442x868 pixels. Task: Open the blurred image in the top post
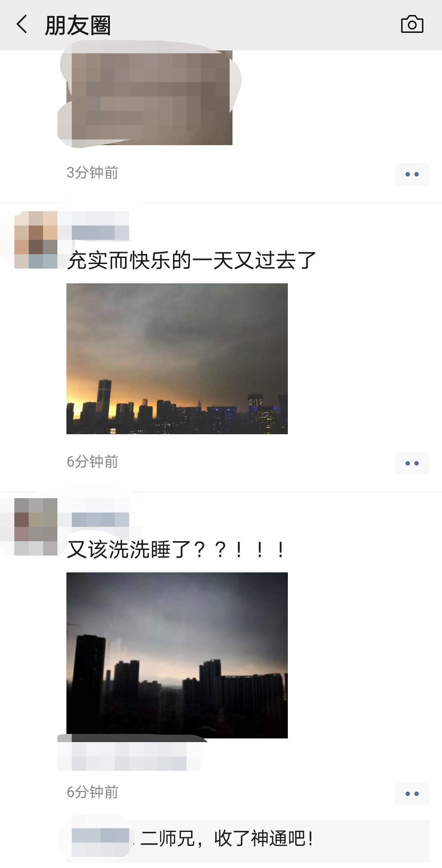point(149,98)
